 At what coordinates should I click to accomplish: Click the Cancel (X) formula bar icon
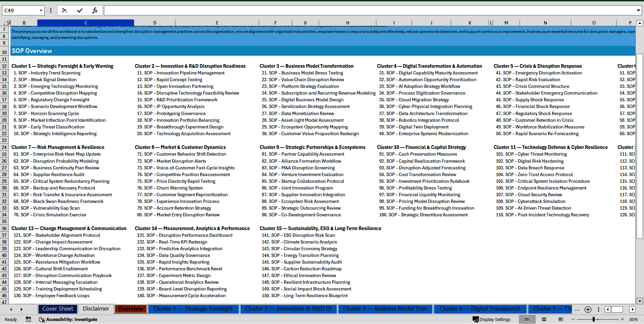(x=64, y=10)
